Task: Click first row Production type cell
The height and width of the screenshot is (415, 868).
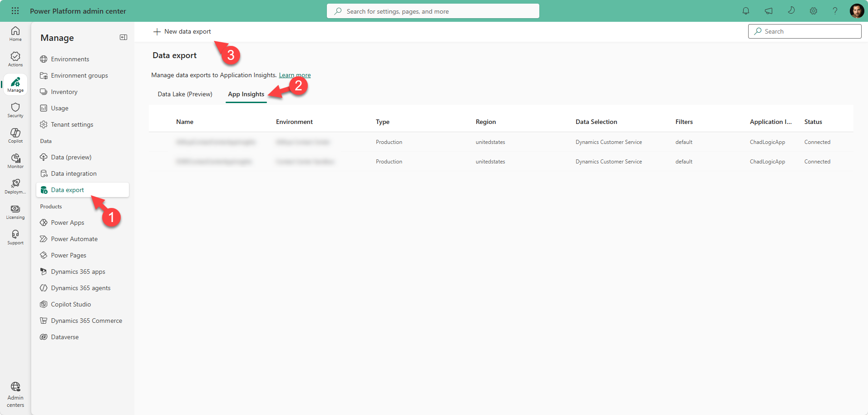Action: coord(389,142)
